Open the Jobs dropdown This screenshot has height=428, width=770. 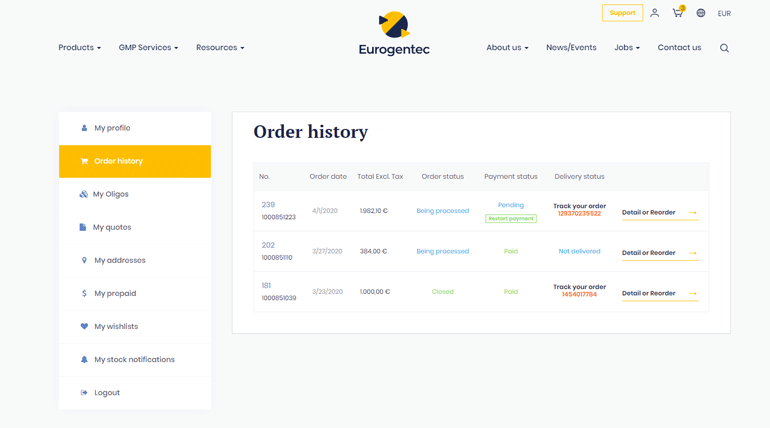point(627,48)
